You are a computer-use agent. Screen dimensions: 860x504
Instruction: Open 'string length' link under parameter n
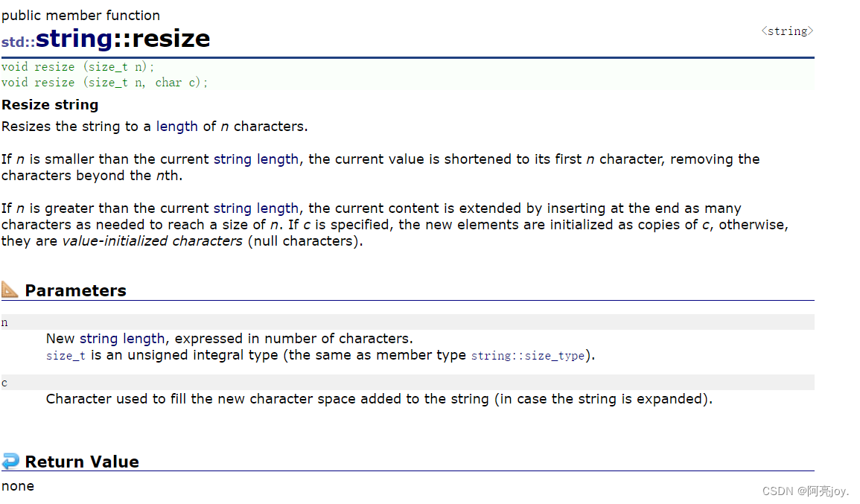[x=122, y=339]
